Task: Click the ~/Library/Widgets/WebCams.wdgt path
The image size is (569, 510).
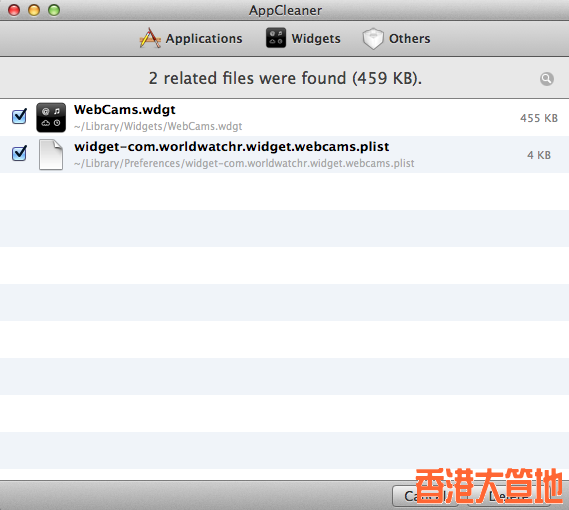Action: [x=158, y=126]
